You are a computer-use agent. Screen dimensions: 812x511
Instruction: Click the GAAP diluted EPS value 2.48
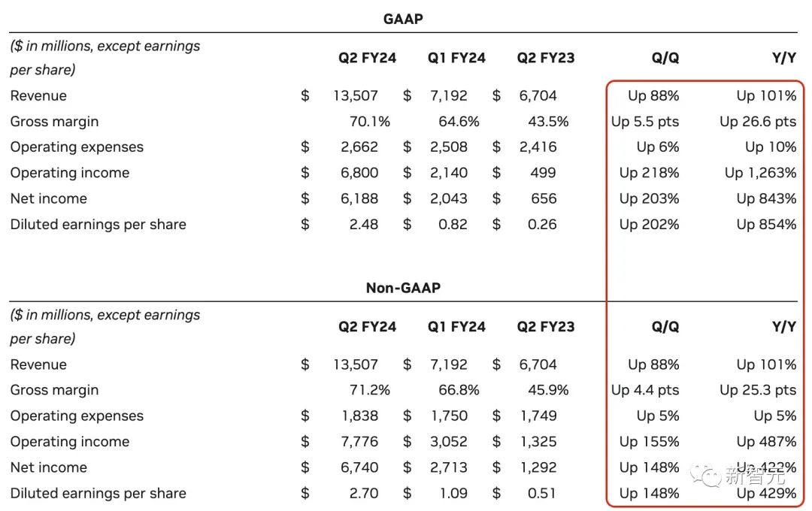pyautogui.click(x=362, y=224)
